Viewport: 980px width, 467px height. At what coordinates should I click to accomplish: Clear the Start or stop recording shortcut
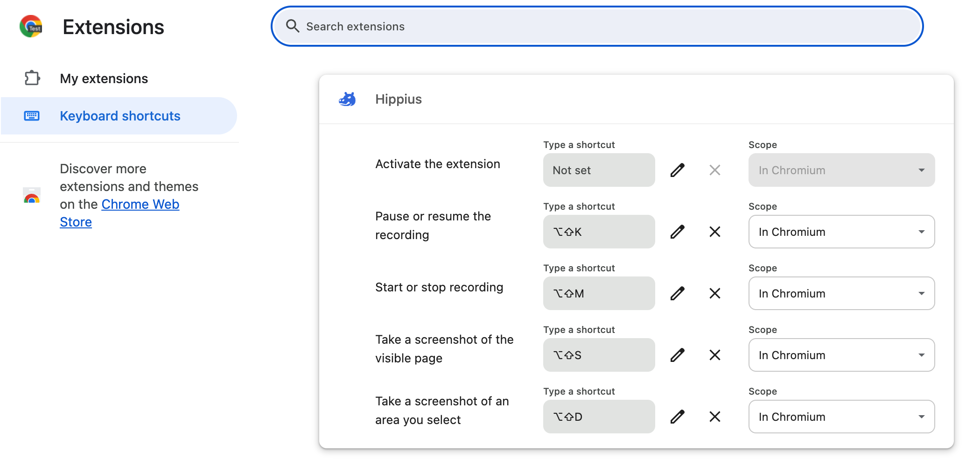pos(715,293)
